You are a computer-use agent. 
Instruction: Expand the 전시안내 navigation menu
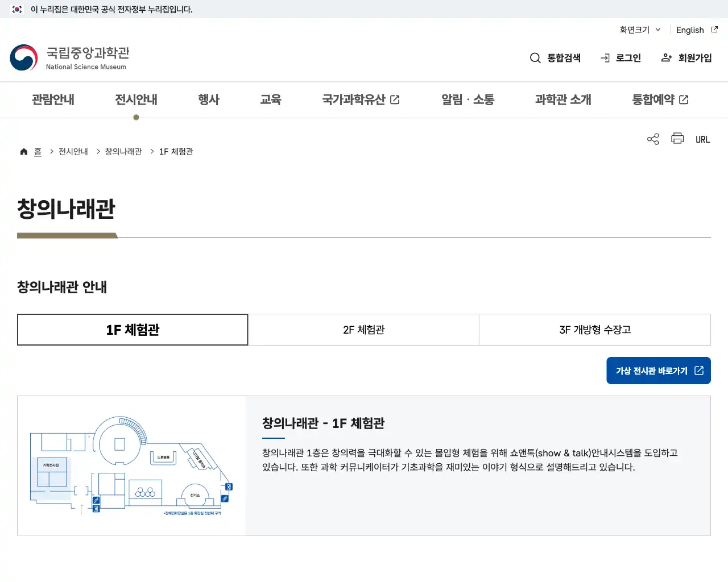click(136, 99)
